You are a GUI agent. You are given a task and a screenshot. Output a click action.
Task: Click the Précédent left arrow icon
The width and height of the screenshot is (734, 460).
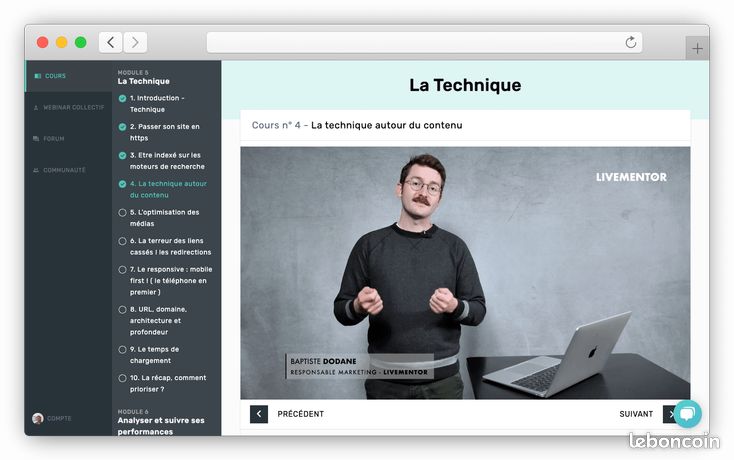pos(259,414)
